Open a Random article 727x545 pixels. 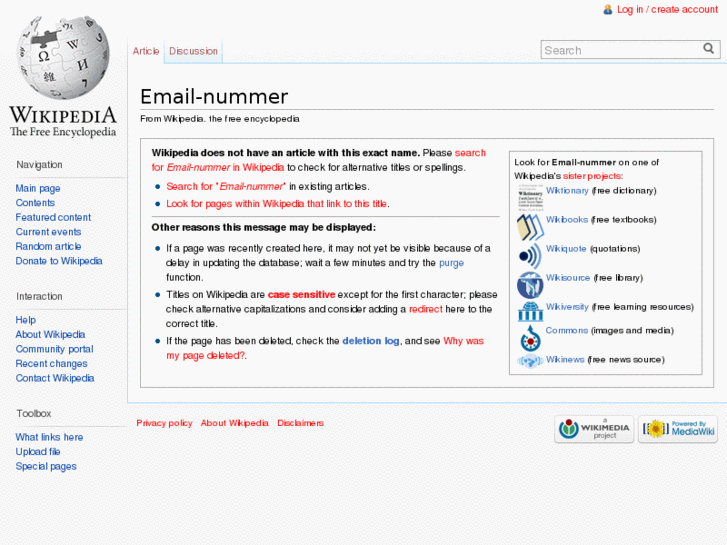[x=48, y=246]
